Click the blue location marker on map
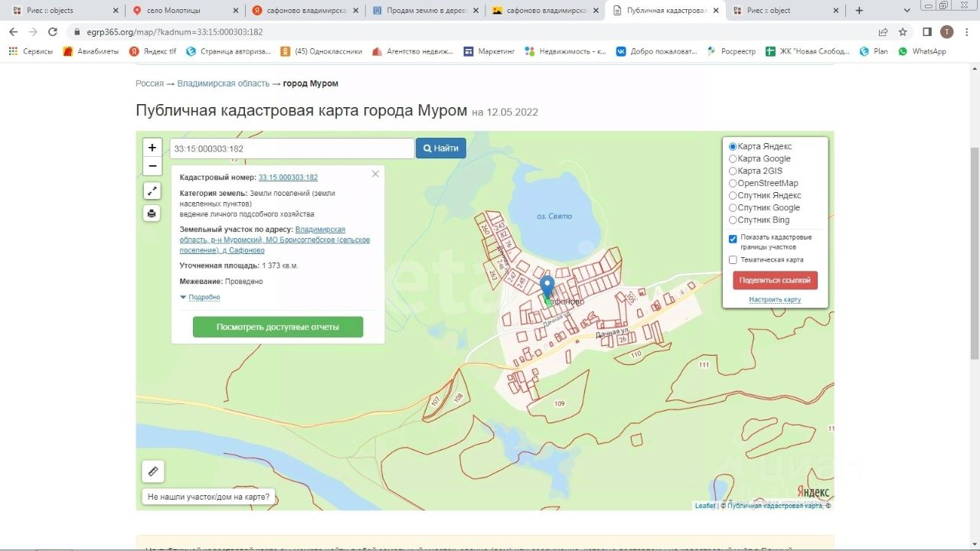This screenshot has height=551, width=980. tap(547, 288)
